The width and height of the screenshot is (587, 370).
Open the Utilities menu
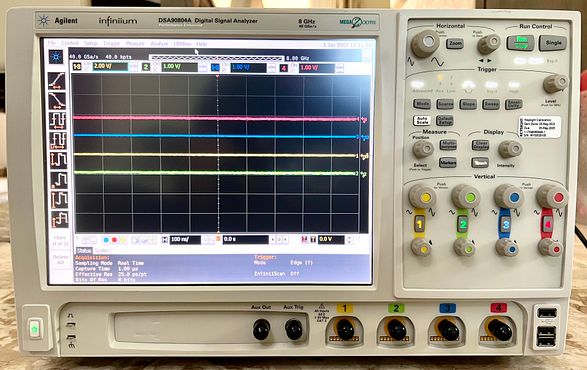point(182,44)
